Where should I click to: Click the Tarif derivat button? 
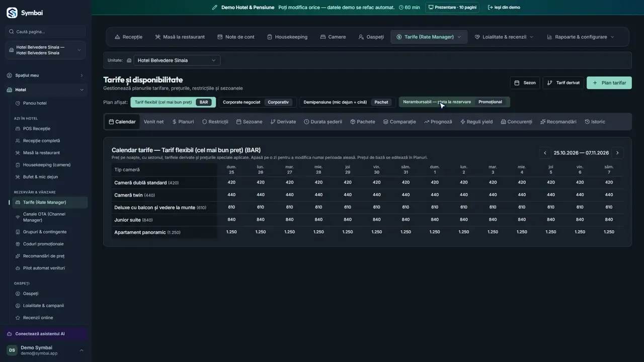563,83
